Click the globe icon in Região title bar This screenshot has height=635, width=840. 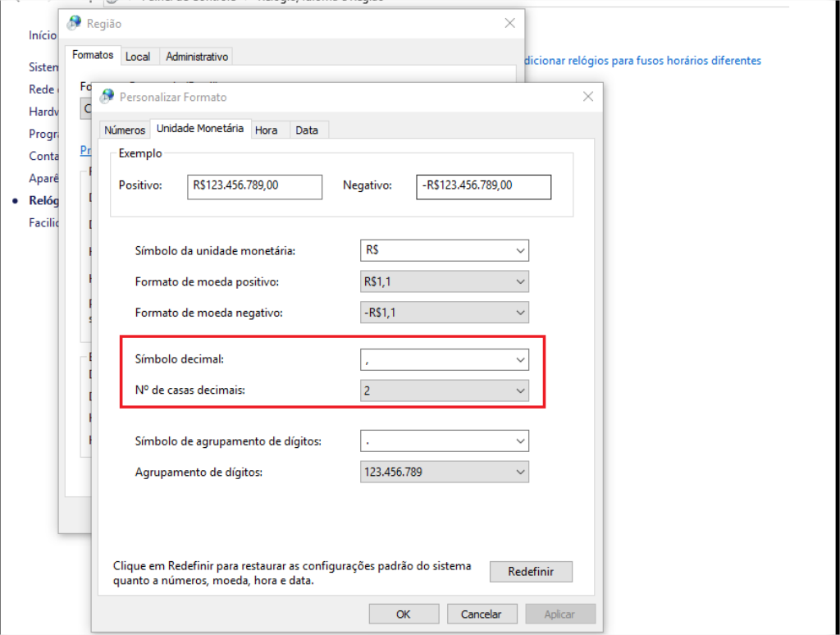click(x=74, y=23)
